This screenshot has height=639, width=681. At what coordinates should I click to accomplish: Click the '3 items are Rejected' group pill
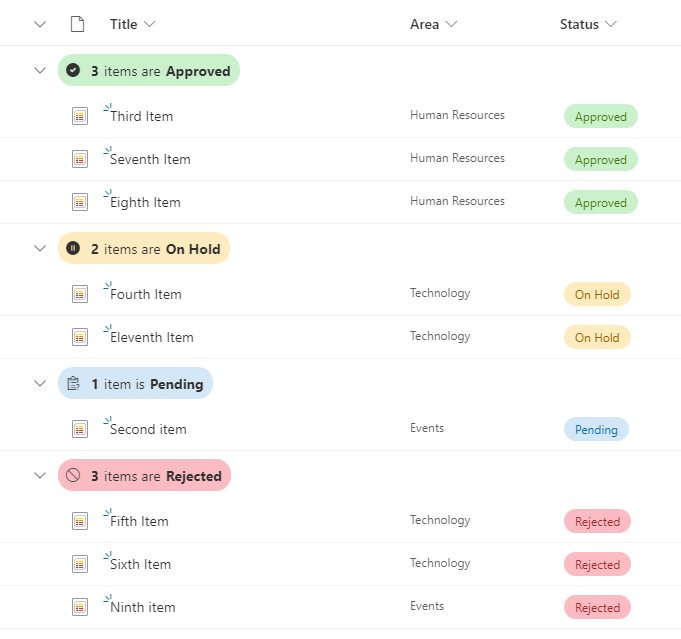click(x=144, y=475)
